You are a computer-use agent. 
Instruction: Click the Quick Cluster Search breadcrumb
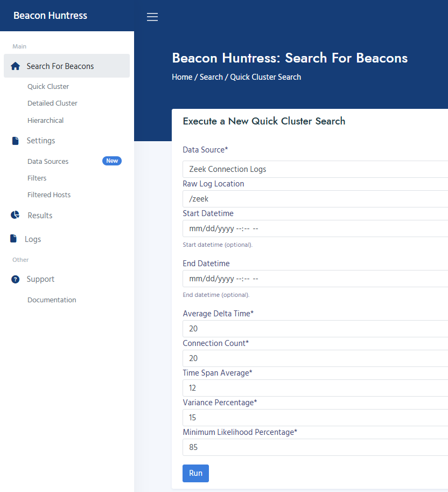pyautogui.click(x=265, y=77)
